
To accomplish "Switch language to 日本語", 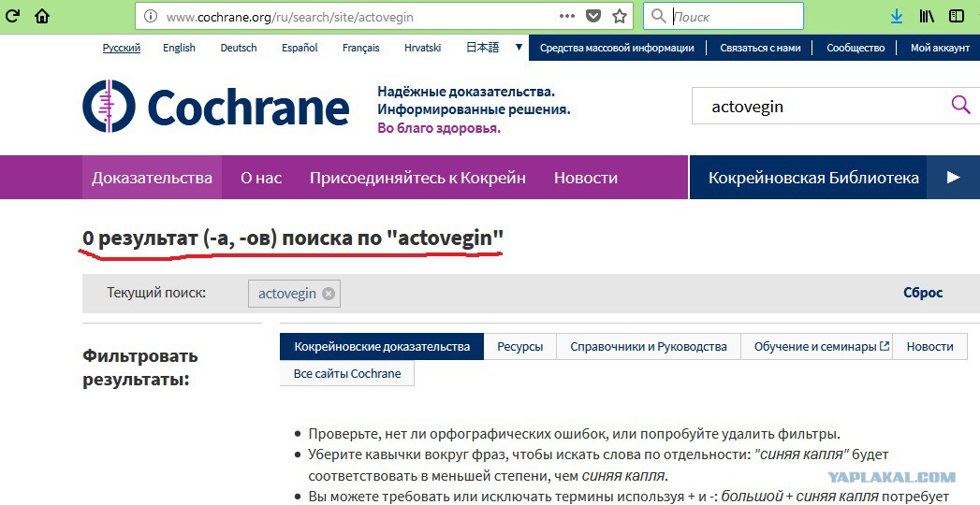I will click(482, 48).
